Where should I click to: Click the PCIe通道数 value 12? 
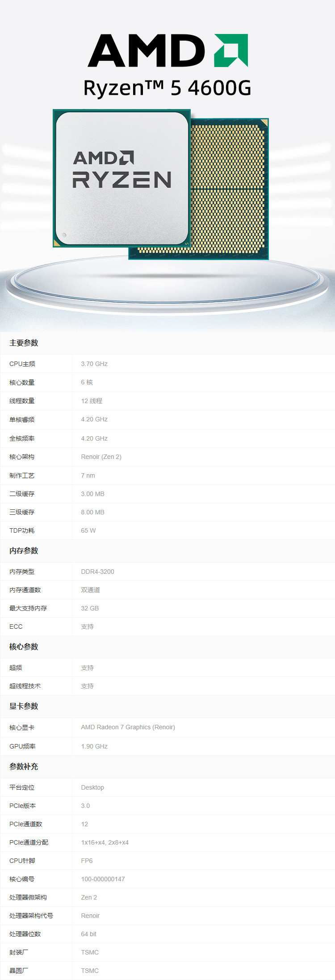(x=84, y=824)
